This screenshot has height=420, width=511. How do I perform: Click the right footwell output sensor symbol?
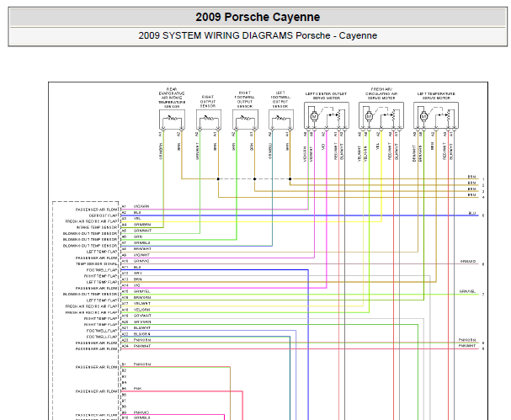245,120
